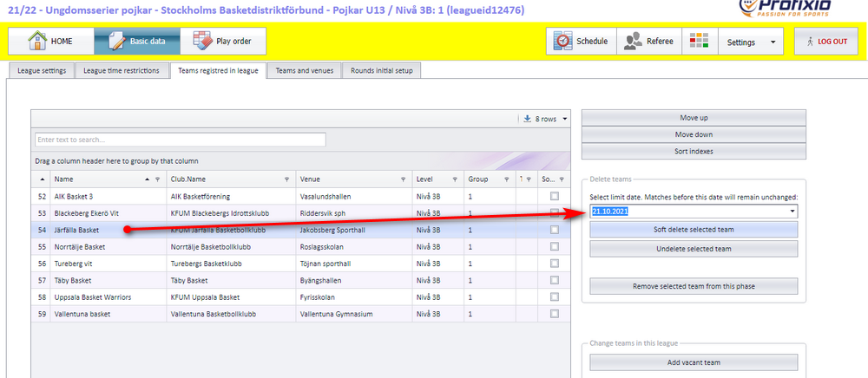
Task: Open the Play order section
Action: click(223, 42)
